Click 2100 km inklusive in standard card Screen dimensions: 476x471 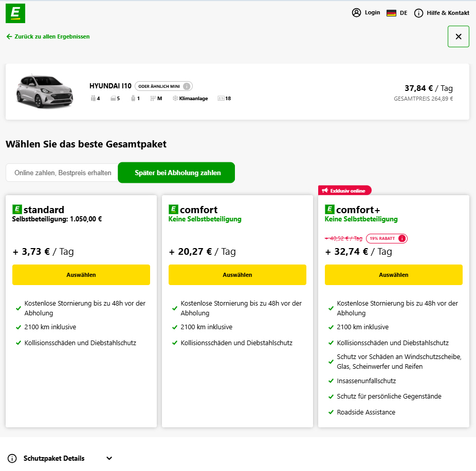tap(50, 327)
